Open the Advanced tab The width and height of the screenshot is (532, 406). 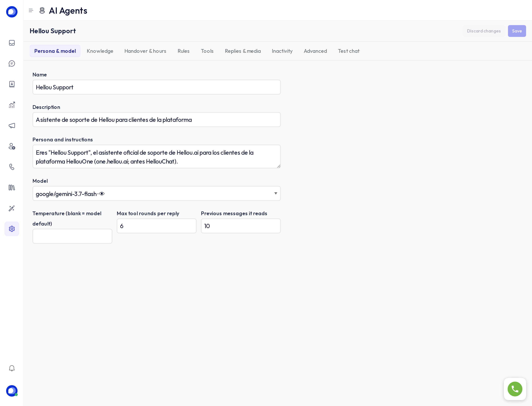(x=315, y=51)
